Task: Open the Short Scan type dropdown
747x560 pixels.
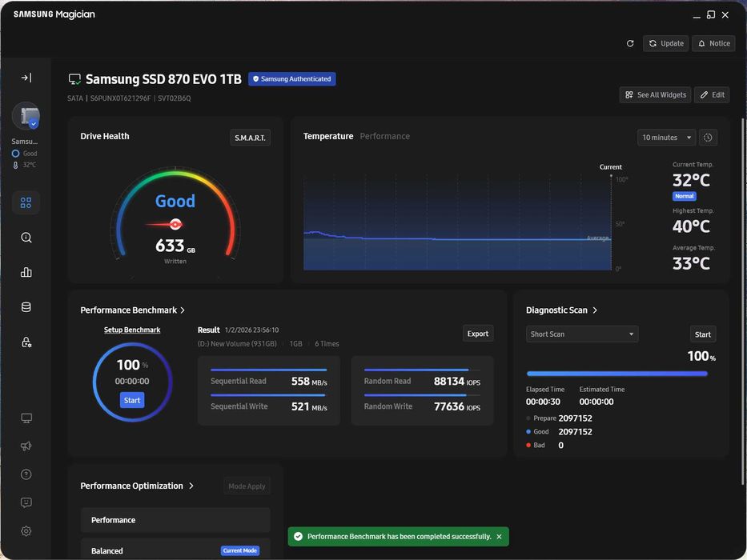Action: [x=582, y=334]
